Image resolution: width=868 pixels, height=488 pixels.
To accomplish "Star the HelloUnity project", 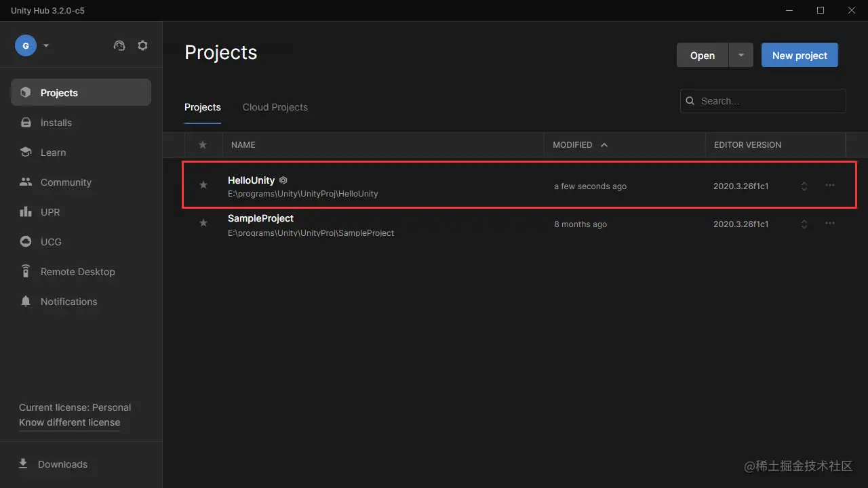I will click(203, 185).
